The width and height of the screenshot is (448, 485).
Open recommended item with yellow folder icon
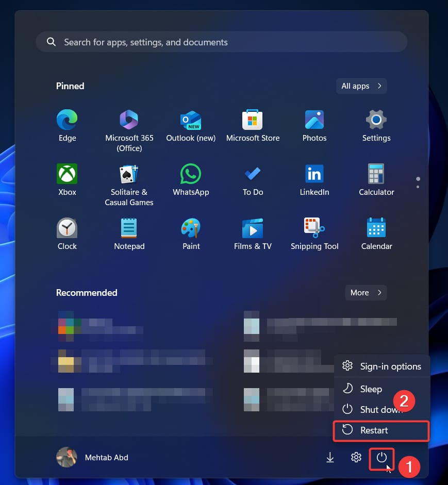point(131,361)
